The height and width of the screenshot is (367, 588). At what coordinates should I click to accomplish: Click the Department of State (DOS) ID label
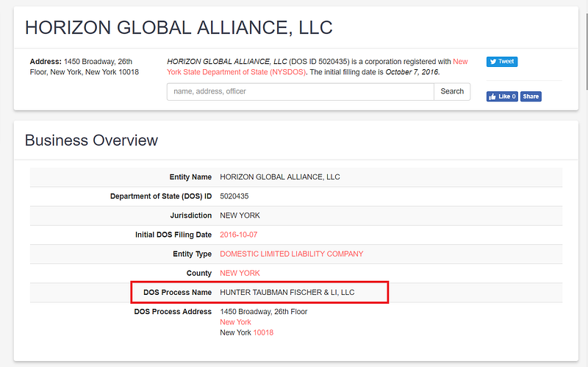click(x=161, y=196)
